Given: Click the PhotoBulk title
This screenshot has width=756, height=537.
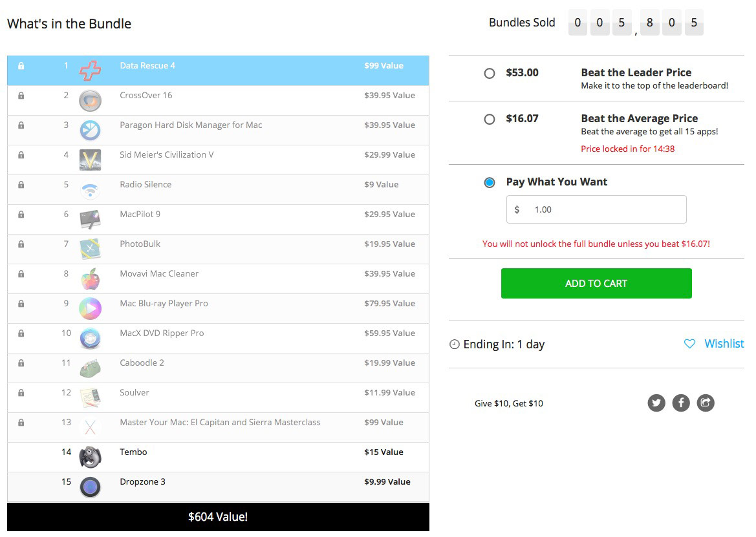Looking at the screenshot, I should tap(140, 244).
